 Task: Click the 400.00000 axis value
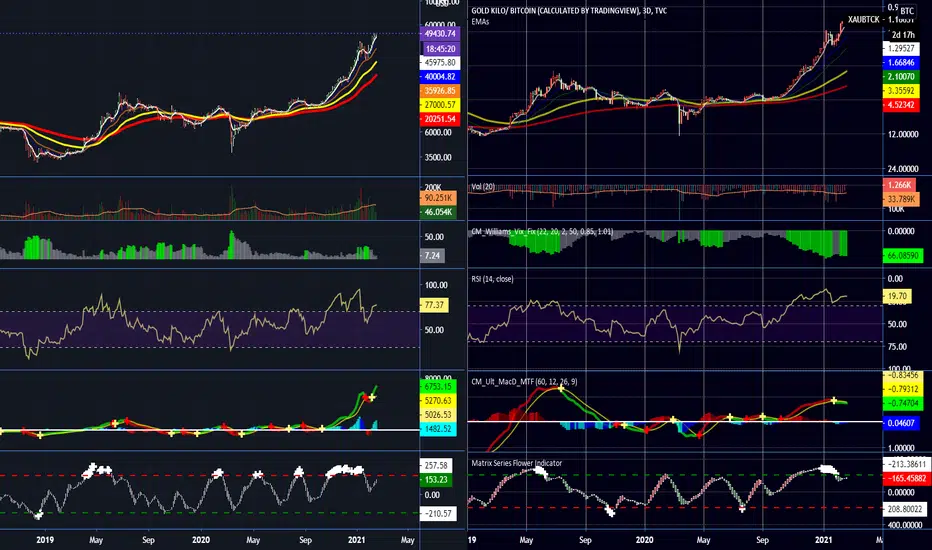(x=905, y=525)
